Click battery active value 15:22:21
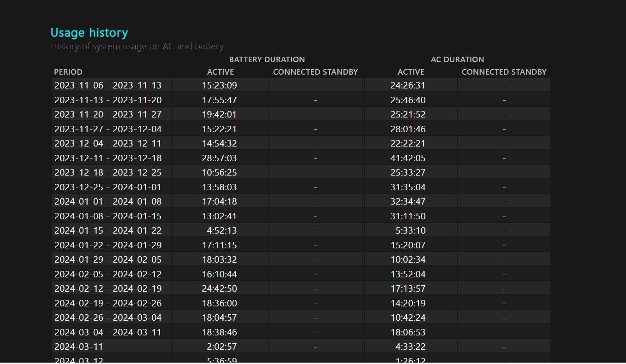Viewport: 626px width, 364px height. tap(220, 129)
